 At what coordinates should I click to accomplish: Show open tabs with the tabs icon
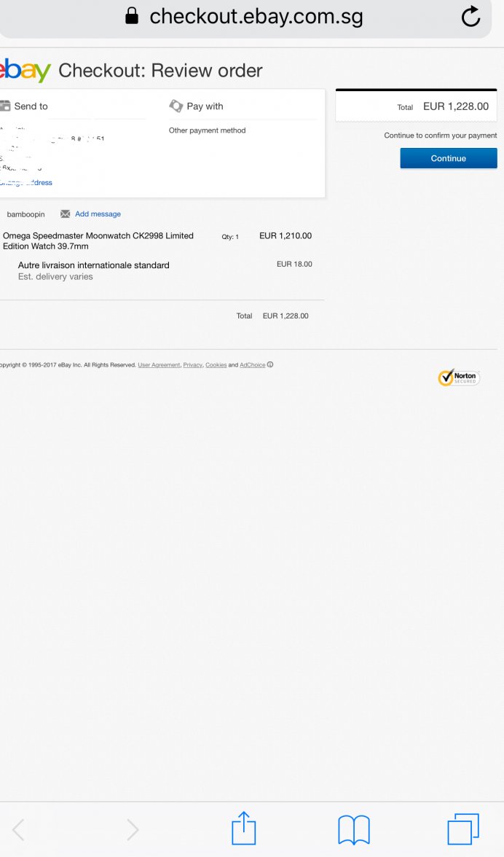coord(463,829)
